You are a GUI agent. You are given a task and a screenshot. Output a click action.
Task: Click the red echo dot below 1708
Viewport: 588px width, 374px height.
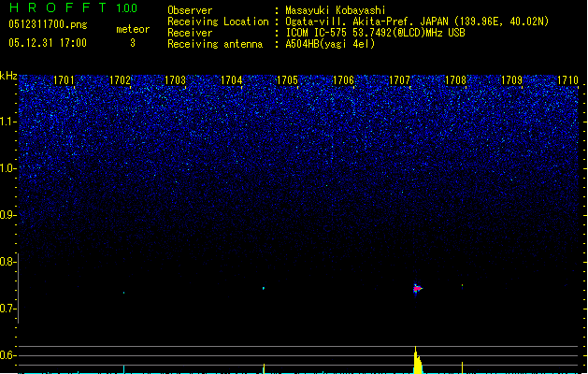[x=462, y=285]
